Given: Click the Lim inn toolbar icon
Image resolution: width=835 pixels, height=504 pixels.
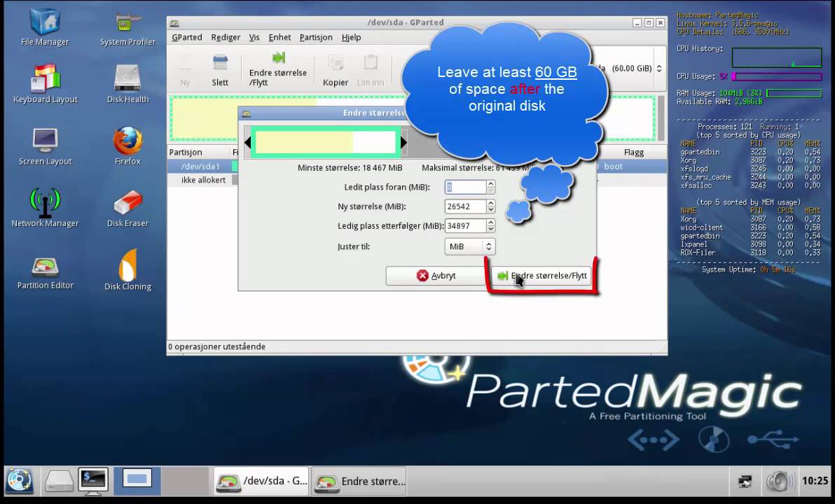Looking at the screenshot, I should [x=371, y=69].
